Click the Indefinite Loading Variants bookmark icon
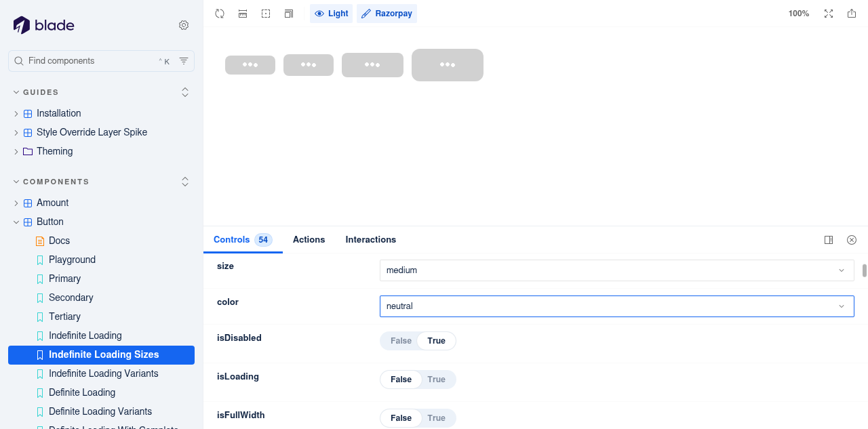Viewport: 868px width, 429px height. click(40, 373)
